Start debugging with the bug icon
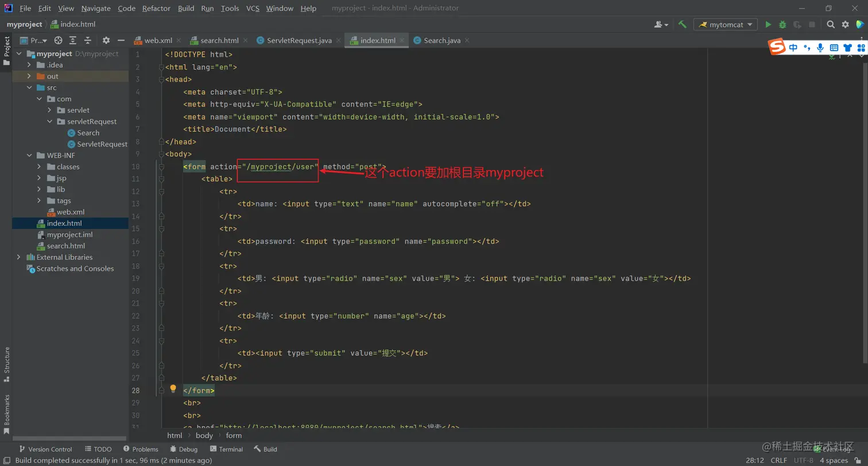This screenshot has width=868, height=466. click(782, 25)
